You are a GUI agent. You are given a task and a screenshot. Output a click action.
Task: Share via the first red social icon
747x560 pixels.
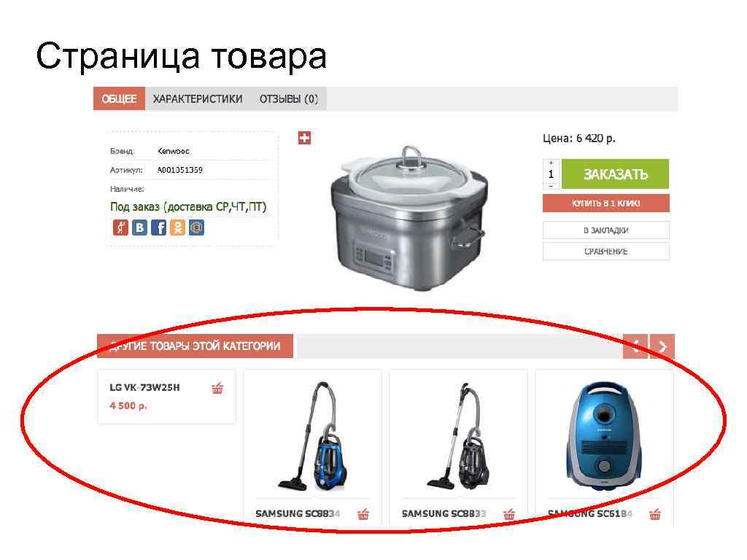120,227
